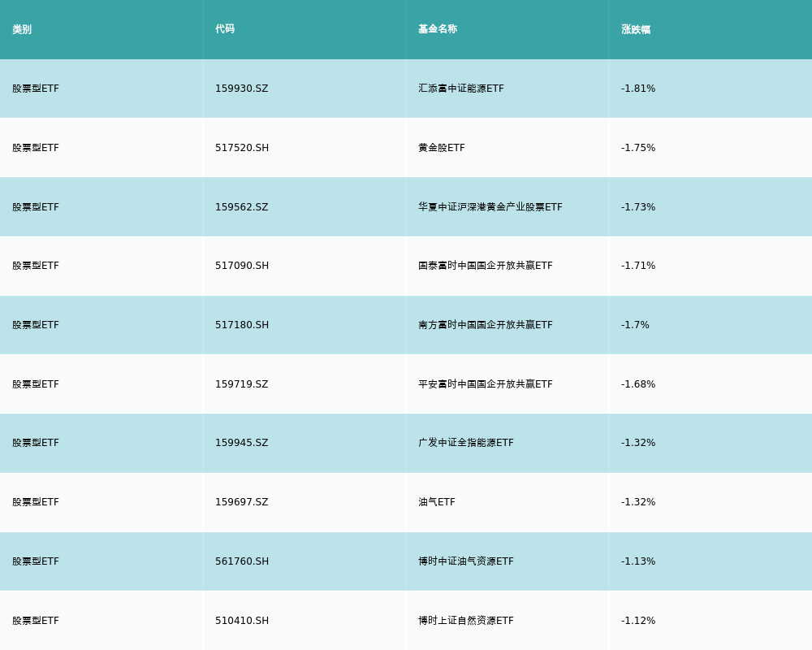The width and height of the screenshot is (812, 650).
Task: Click 股票型ETF in the 517180.SH row
Action: pos(36,325)
